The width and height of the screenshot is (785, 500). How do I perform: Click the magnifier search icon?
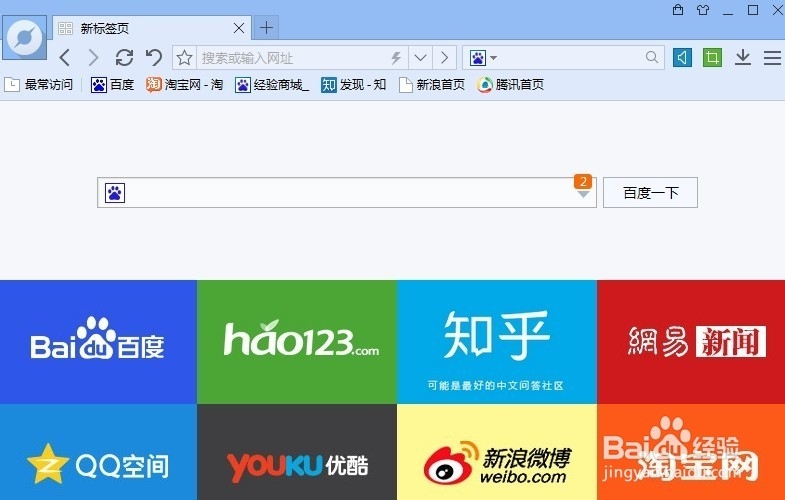click(x=651, y=58)
